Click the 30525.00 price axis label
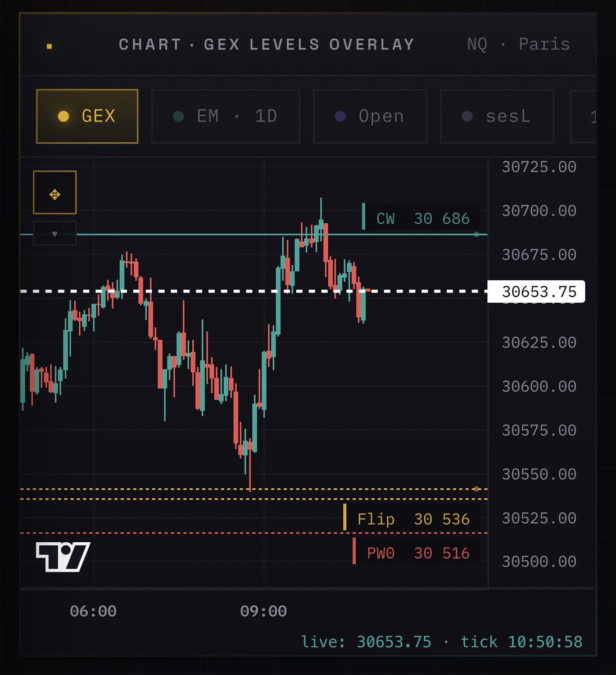 (x=539, y=517)
